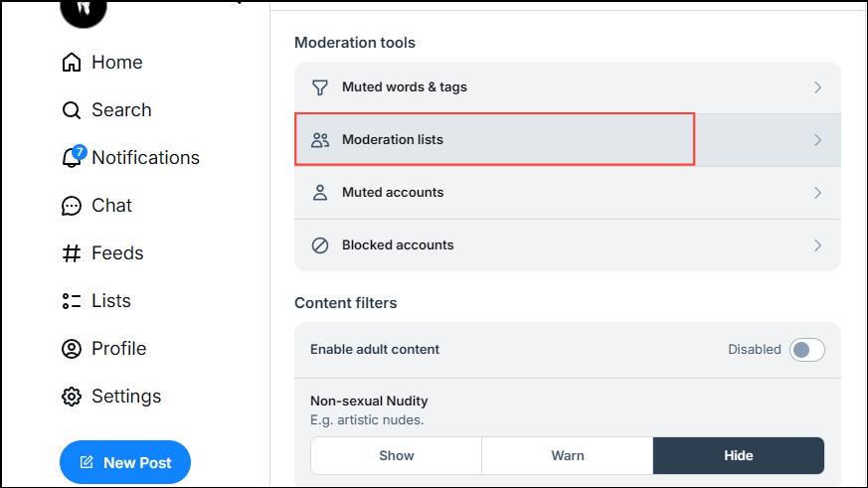
Task: Open Moderation lists chevron arrow
Action: (817, 140)
